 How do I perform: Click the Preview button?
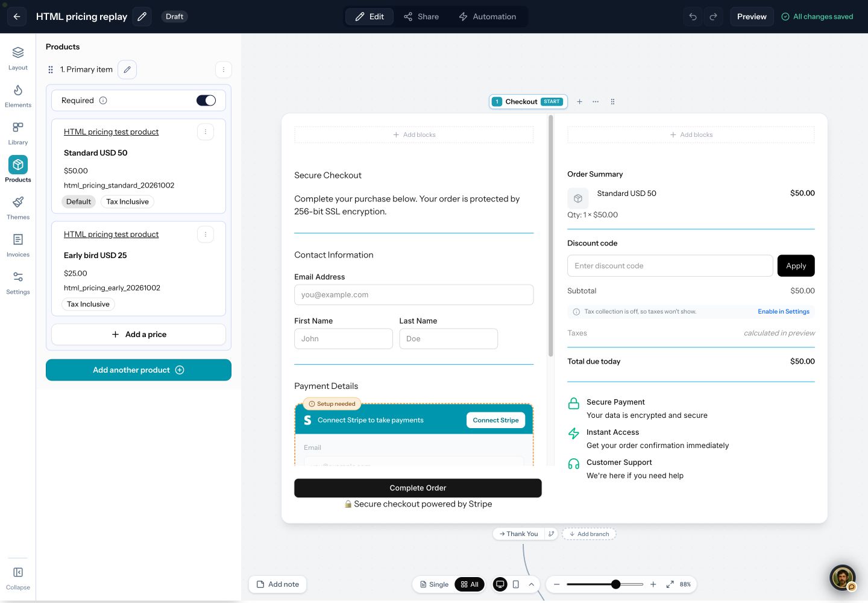[x=752, y=16]
